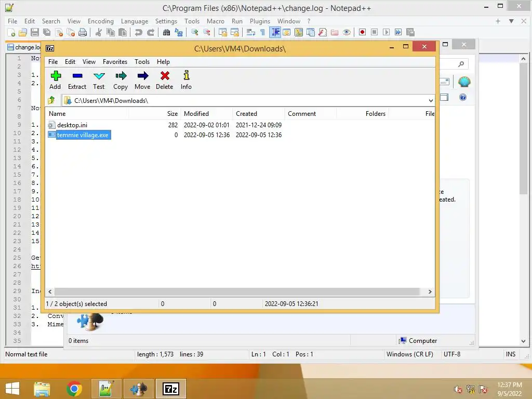Click the Undo arrow in Notepad++
Viewport: 532px width, 399px height.
(x=138, y=32)
